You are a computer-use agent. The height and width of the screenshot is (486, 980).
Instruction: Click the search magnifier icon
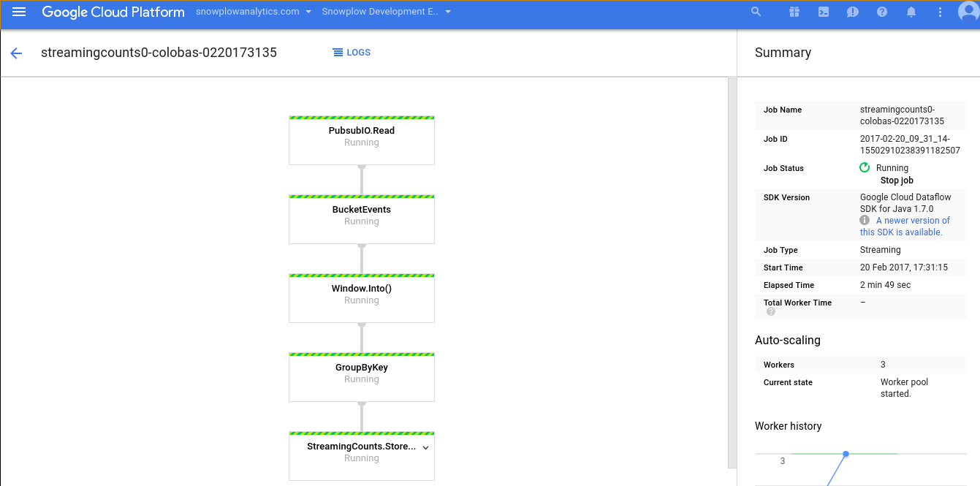[756, 12]
